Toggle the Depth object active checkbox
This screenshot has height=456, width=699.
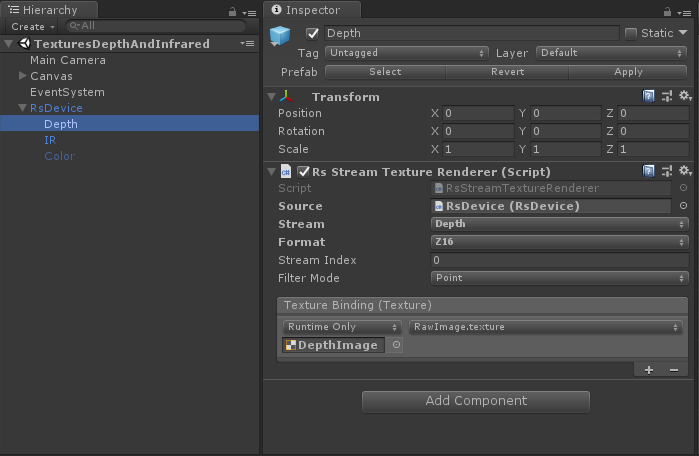312,33
